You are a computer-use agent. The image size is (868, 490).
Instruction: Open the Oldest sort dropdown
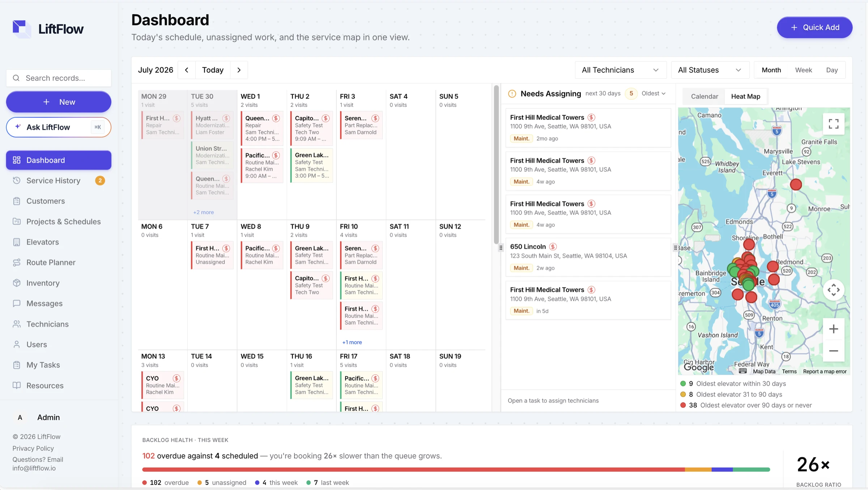click(x=653, y=94)
